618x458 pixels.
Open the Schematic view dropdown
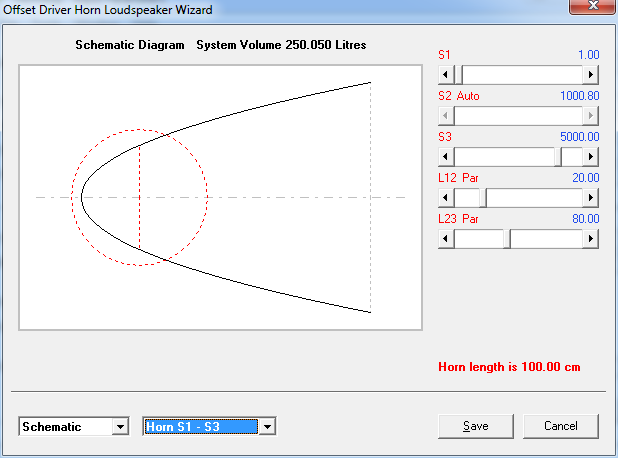[120, 426]
